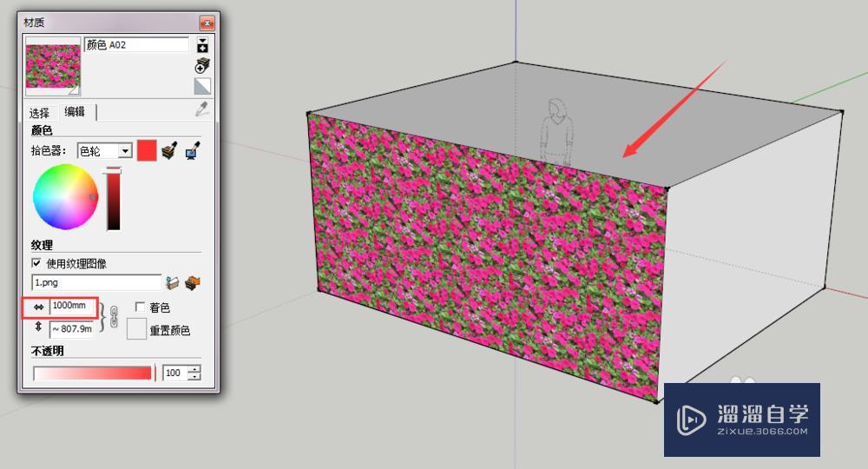
Task: Browse for texture image file
Action: [x=173, y=283]
